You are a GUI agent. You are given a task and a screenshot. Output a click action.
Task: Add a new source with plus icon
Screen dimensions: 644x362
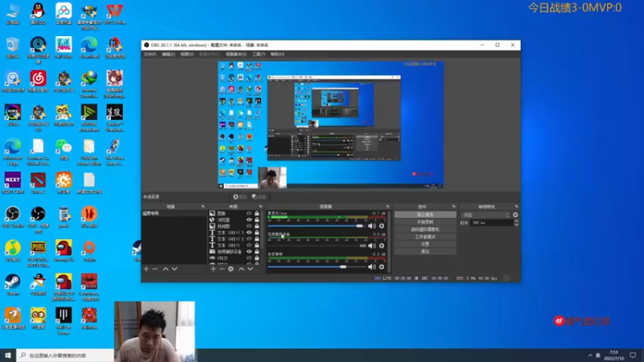213,269
